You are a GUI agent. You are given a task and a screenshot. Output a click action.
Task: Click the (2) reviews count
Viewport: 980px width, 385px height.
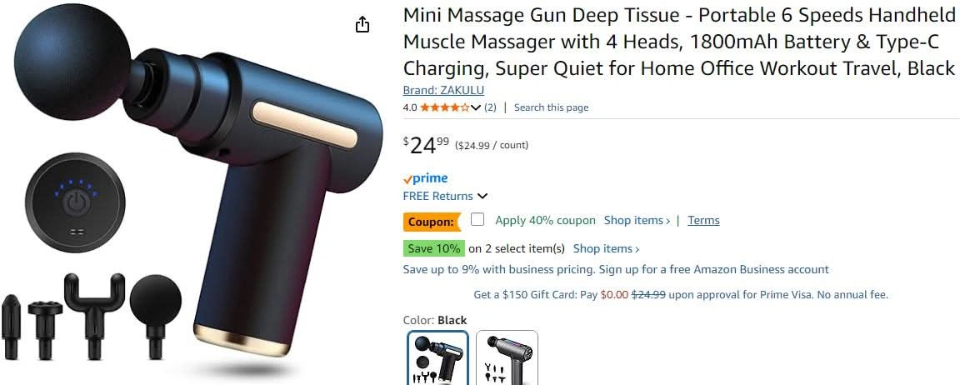click(490, 107)
